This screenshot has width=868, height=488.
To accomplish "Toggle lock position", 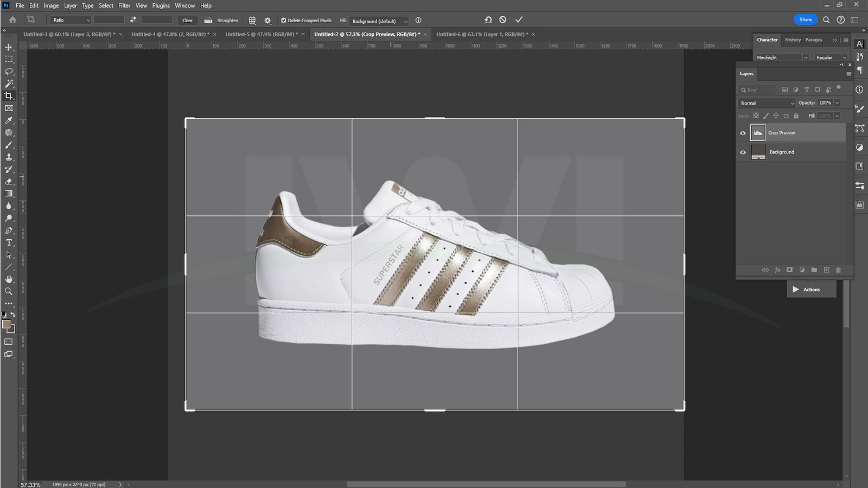I will 776,115.
